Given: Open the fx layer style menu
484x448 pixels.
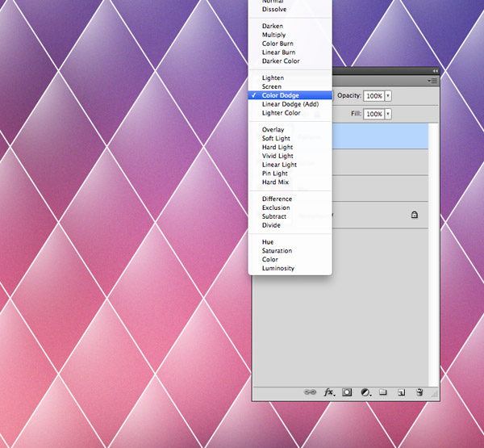Looking at the screenshot, I should point(329,392).
